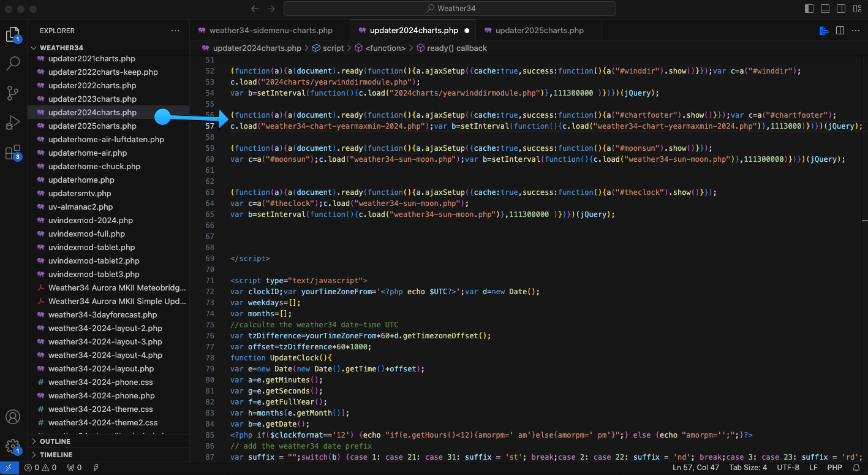Open uvindexmod-full.php file
The height and width of the screenshot is (475, 868).
(x=108, y=234)
